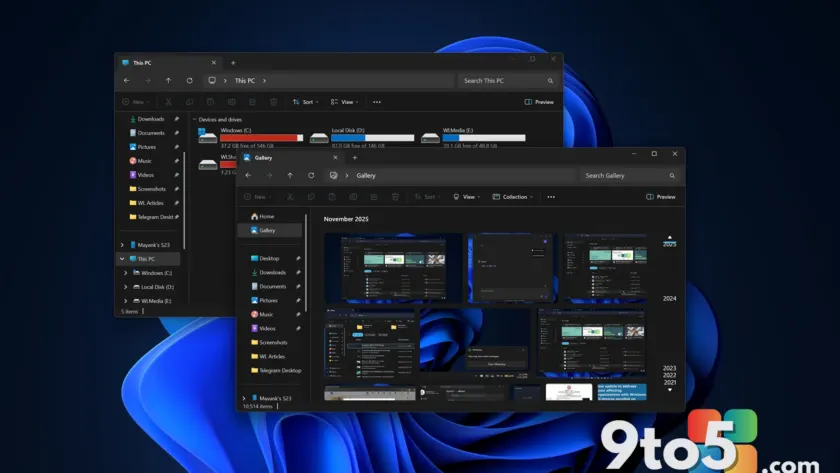Click the up arrow in Gallery window
Image resolution: width=840 pixels, height=473 pixels.
290,175
